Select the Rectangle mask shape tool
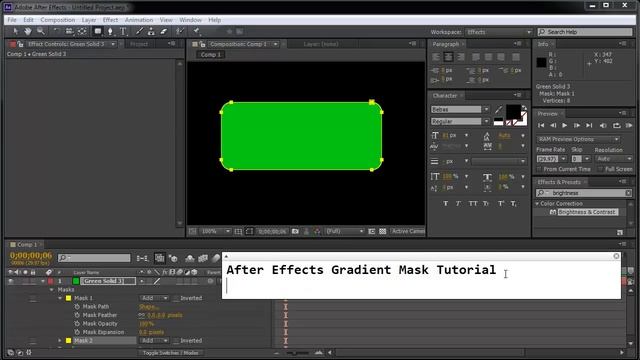640x360 pixels. [x=98, y=31]
